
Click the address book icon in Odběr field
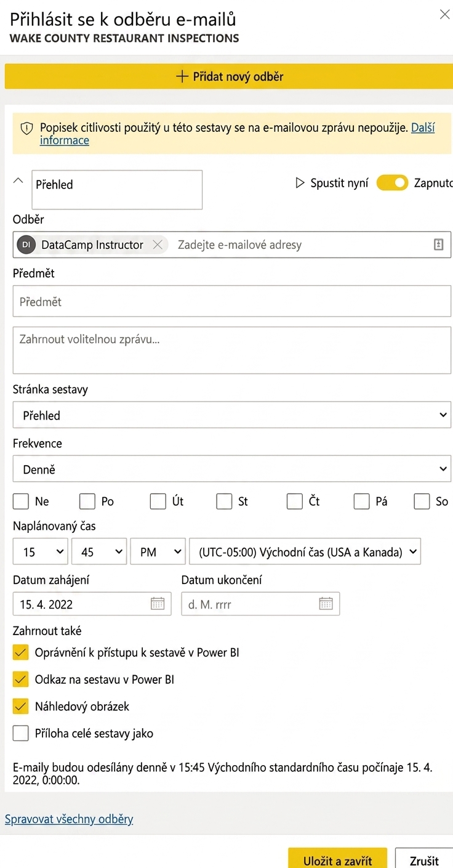coord(438,245)
